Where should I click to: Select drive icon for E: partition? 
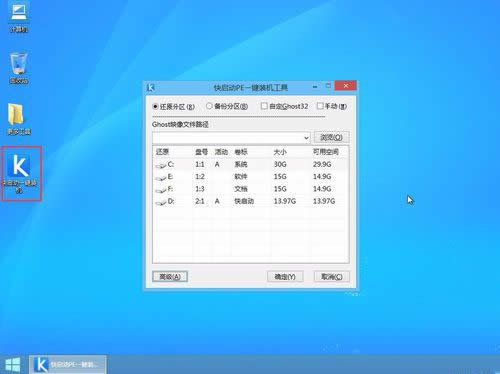click(x=161, y=178)
